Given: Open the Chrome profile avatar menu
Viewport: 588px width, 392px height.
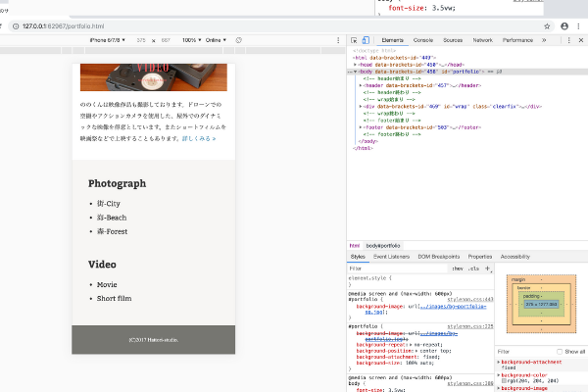Looking at the screenshot, I should 564,26.
